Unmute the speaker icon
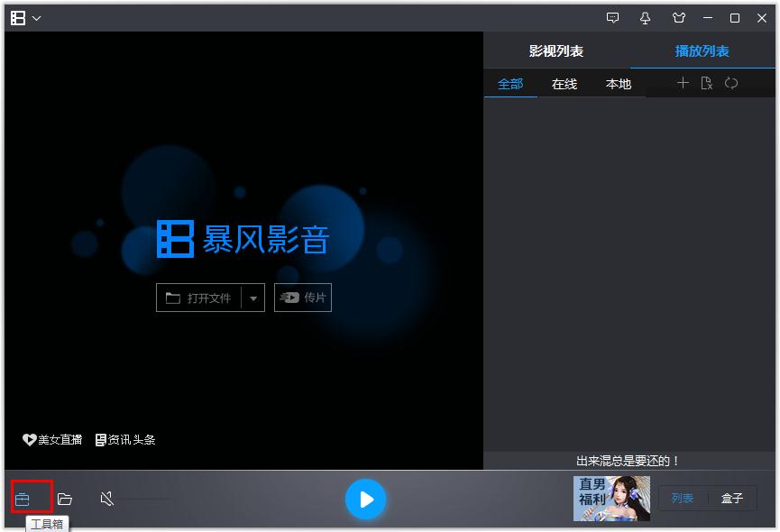The image size is (780, 532). (x=106, y=497)
